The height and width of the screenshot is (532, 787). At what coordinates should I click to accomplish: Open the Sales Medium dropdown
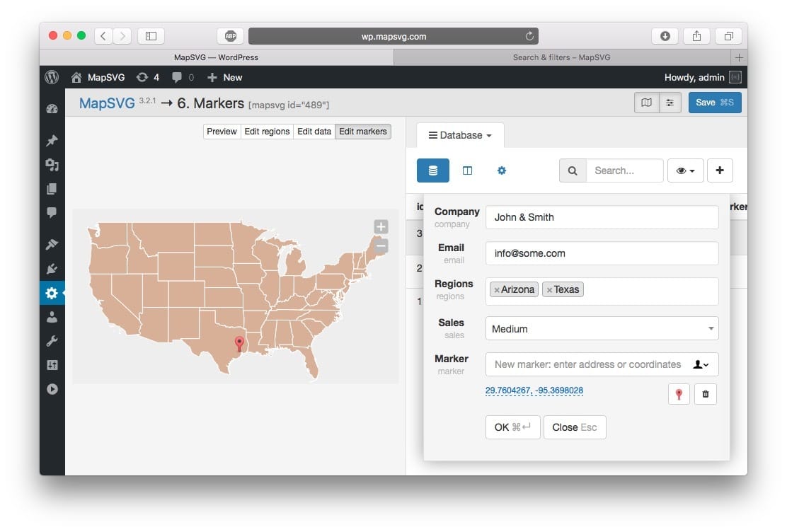[602, 329]
